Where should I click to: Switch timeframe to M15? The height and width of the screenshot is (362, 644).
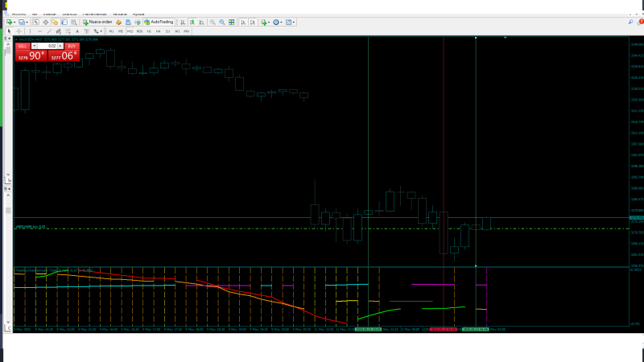click(x=130, y=31)
